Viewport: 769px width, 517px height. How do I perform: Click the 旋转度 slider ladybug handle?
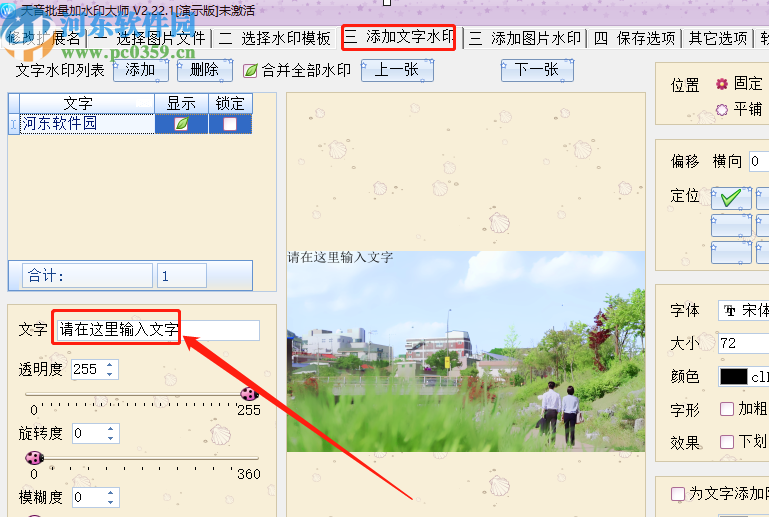coord(34,458)
